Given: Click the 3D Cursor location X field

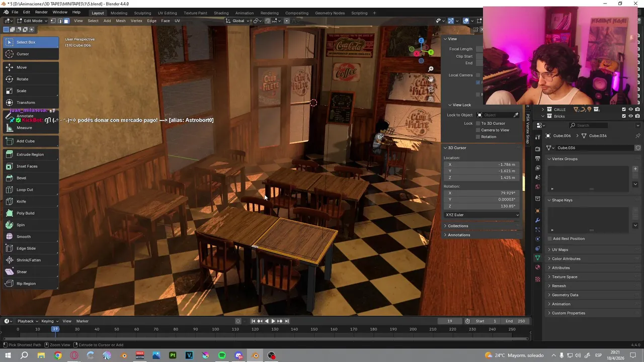Looking at the screenshot, I should (482, 164).
